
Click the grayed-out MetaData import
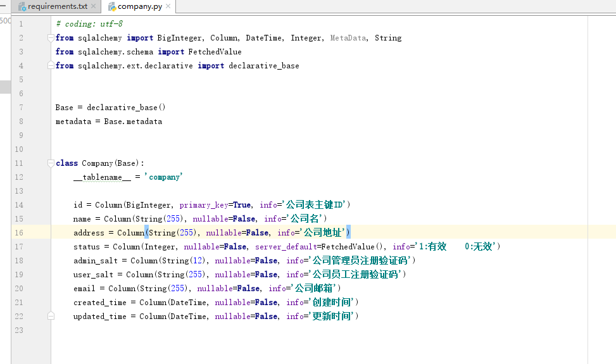click(348, 38)
